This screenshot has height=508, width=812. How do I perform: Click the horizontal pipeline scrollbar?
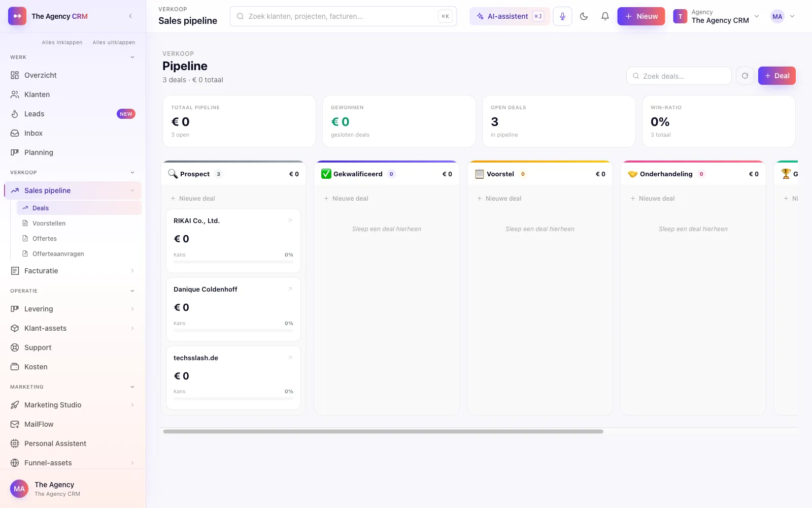pos(383,431)
